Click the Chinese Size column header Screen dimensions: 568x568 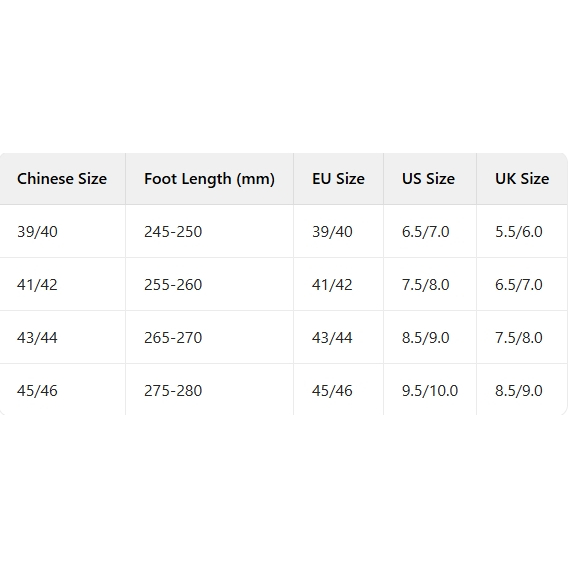(x=62, y=179)
